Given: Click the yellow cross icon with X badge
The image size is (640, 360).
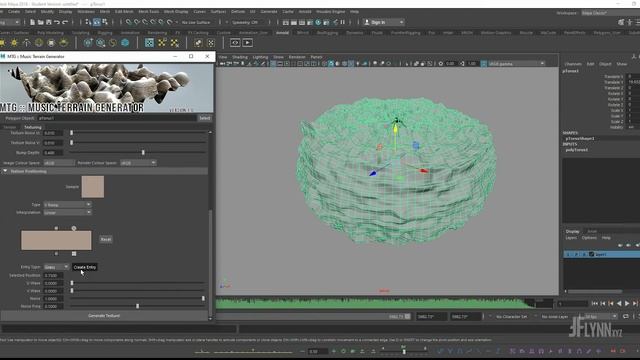Looking at the screenshot, I should click(x=175, y=42).
